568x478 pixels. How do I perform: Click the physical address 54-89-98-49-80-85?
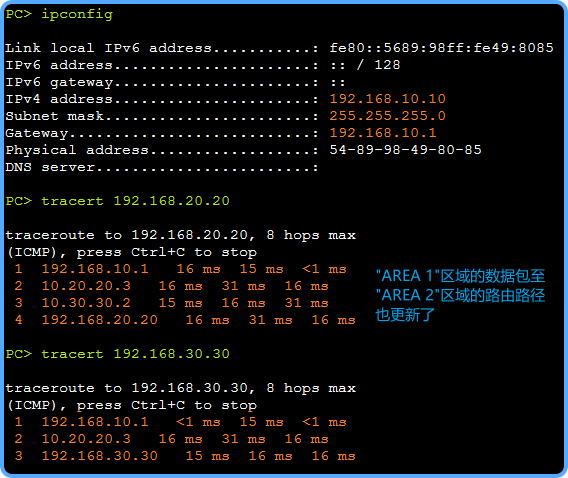coord(405,150)
